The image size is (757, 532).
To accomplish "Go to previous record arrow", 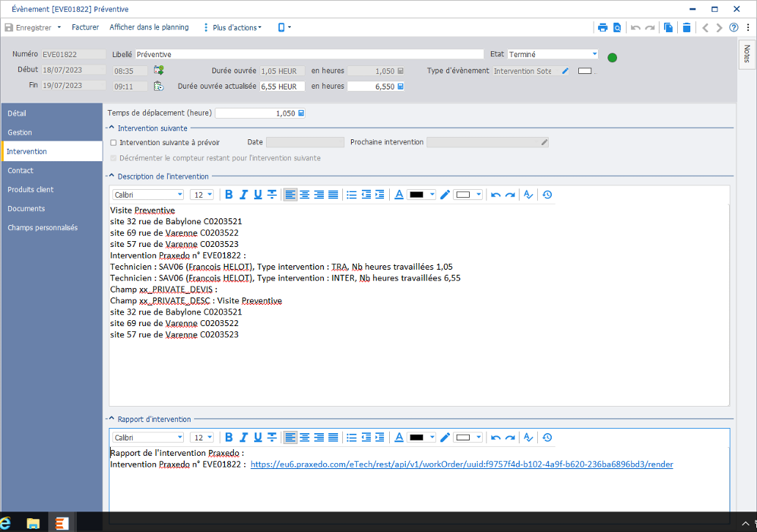I will (x=706, y=28).
